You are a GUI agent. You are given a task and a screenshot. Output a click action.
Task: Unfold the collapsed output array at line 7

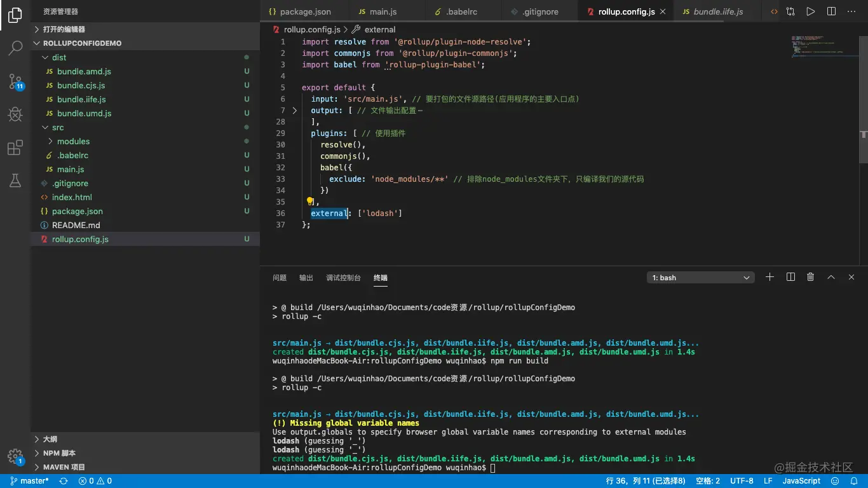(x=294, y=111)
